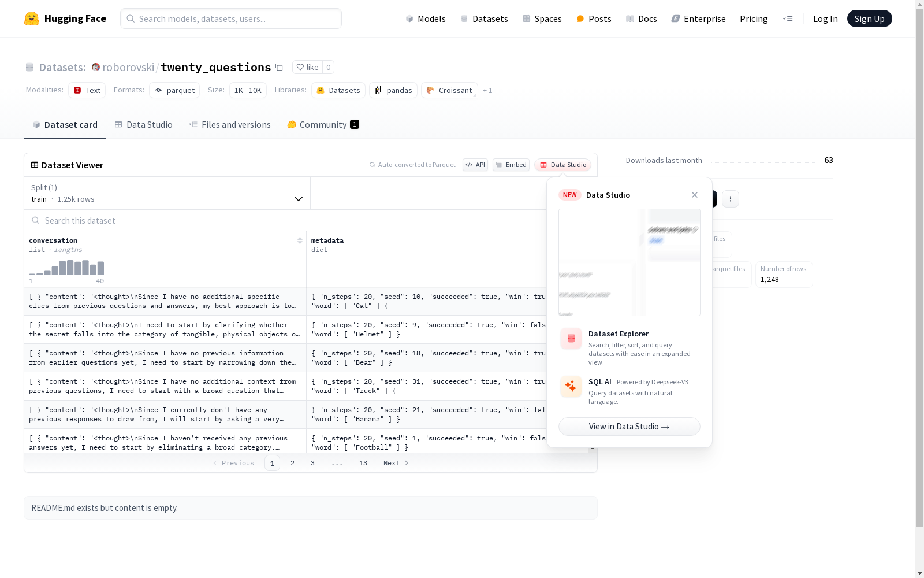924x578 pixels.
Task: Select current page 1 button
Action: 272,463
